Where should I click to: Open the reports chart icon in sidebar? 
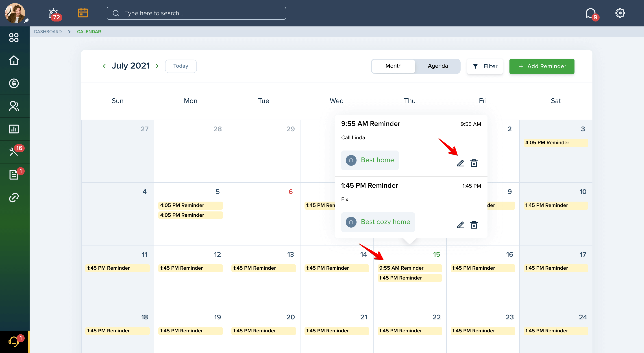coord(14,129)
